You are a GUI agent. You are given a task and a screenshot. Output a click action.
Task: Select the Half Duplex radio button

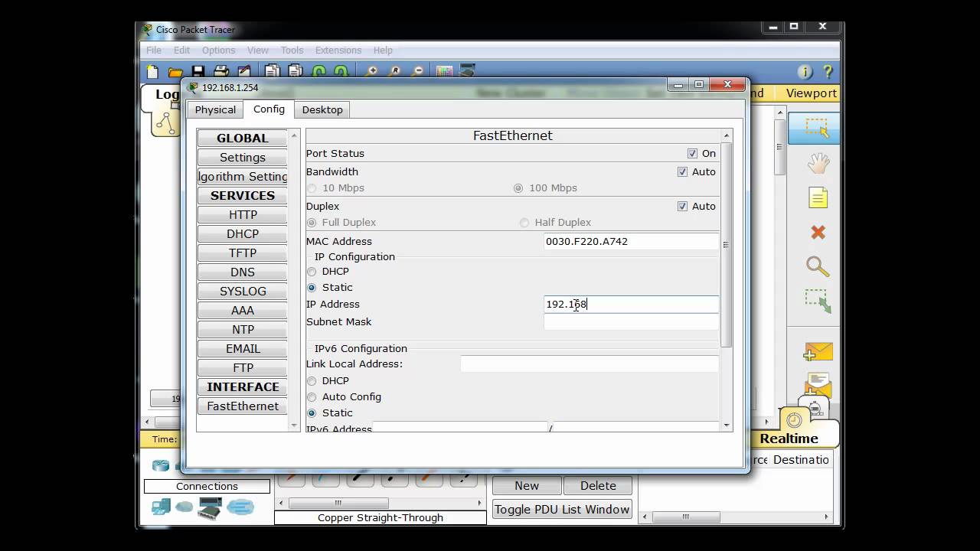(x=524, y=223)
